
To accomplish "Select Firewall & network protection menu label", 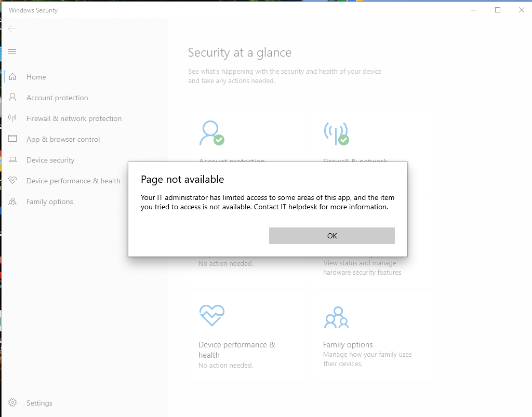I will 74,118.
